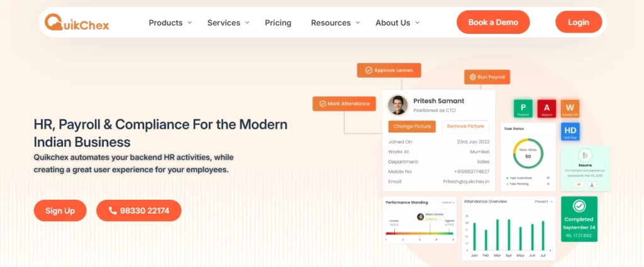Click the orange Weekly Off 'W' icon
The height and width of the screenshot is (267, 644).
(x=570, y=108)
